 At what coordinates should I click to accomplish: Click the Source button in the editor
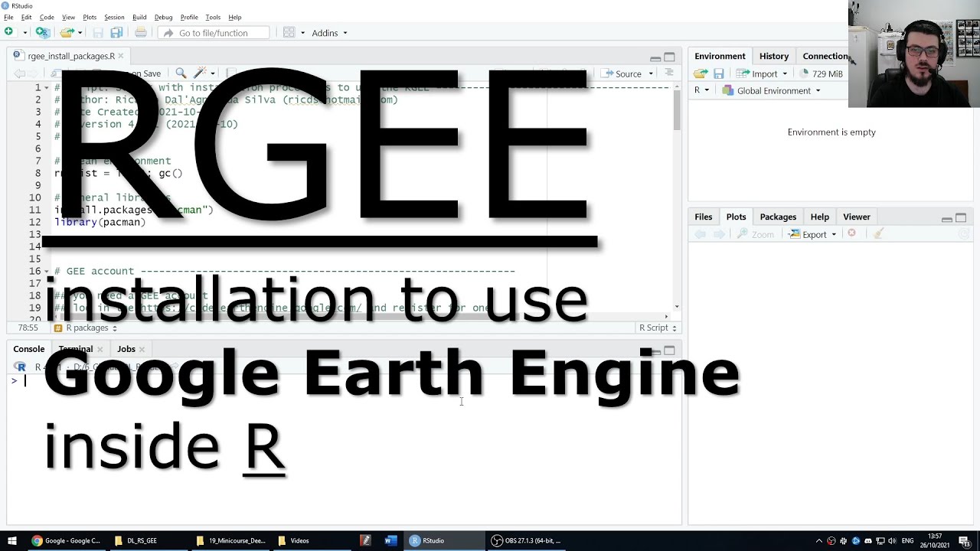pos(622,73)
